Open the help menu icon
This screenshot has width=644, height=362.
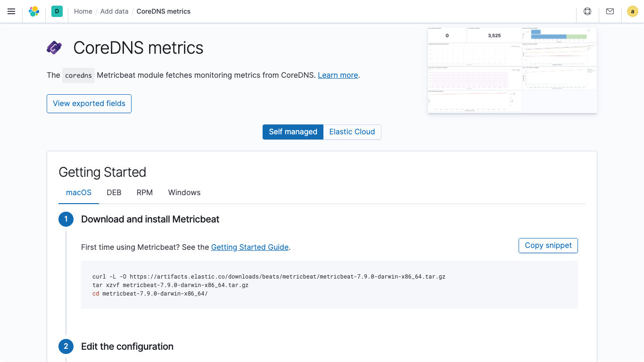click(587, 11)
